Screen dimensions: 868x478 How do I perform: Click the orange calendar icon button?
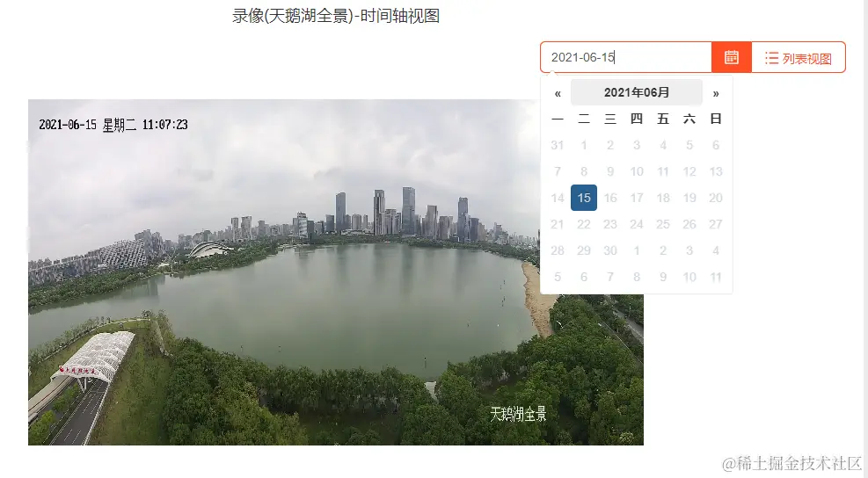(x=732, y=57)
